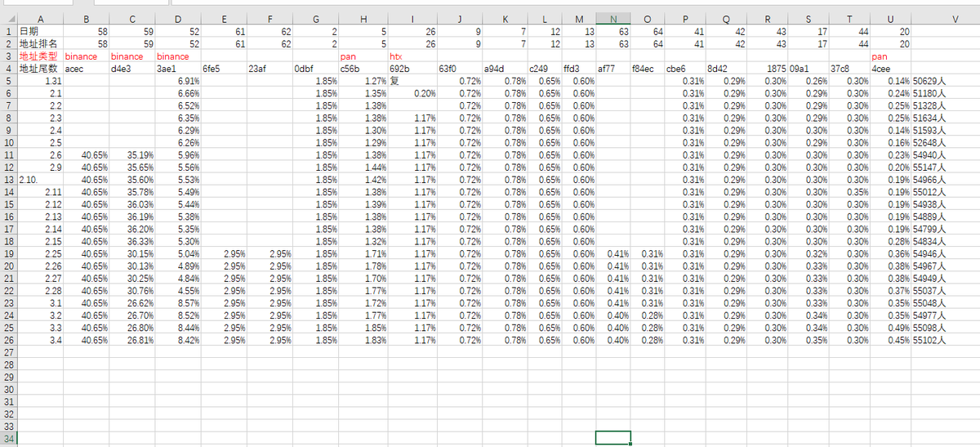This screenshot has width=980, height=447.
Task: Select the f84ec address cell
Action: click(x=648, y=69)
